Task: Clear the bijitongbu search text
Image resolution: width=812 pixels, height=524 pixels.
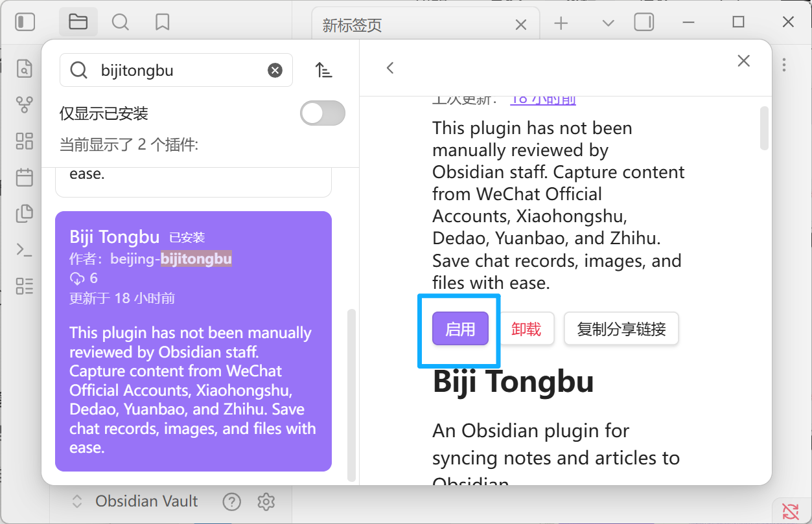Action: (x=275, y=70)
